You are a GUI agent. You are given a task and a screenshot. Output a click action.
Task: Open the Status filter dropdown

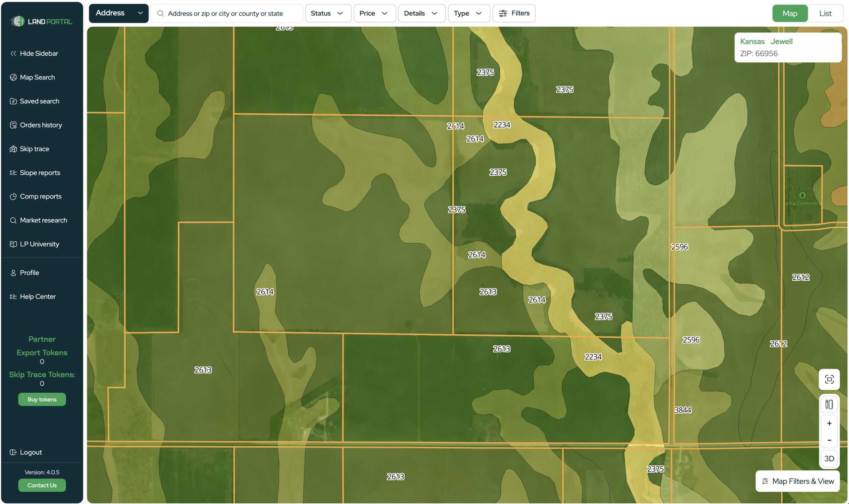point(328,13)
